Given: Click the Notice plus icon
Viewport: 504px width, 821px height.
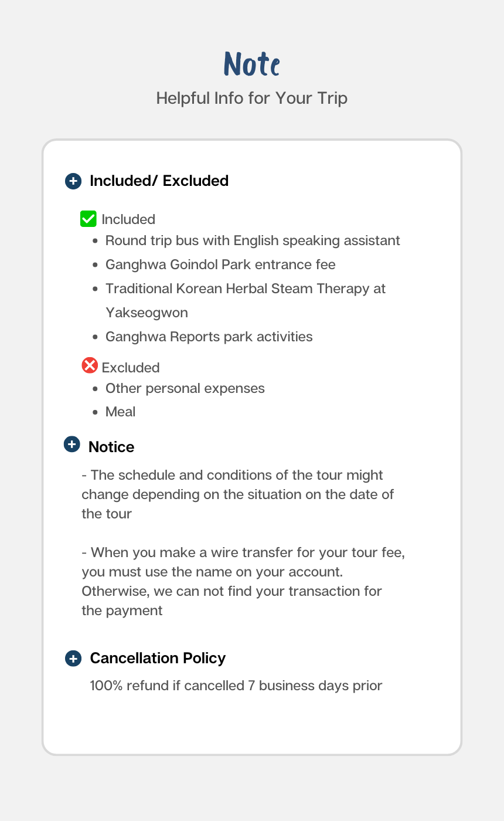Looking at the screenshot, I should coord(71,445).
